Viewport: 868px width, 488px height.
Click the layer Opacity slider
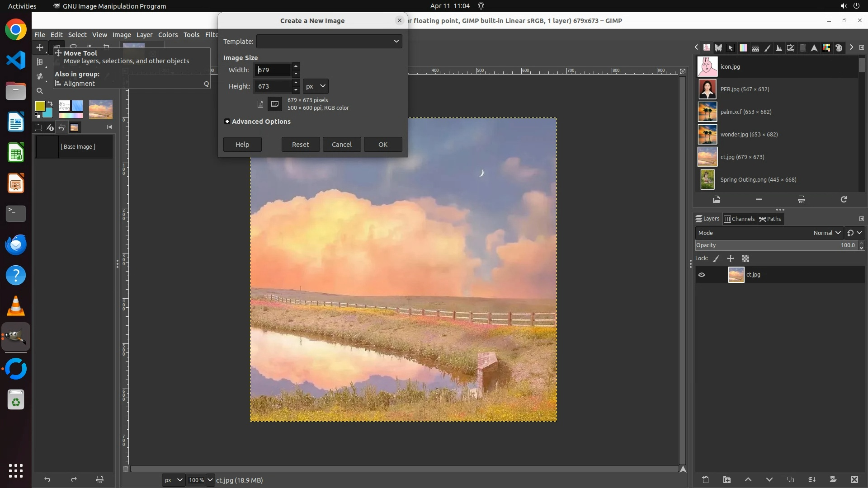pyautogui.click(x=775, y=245)
